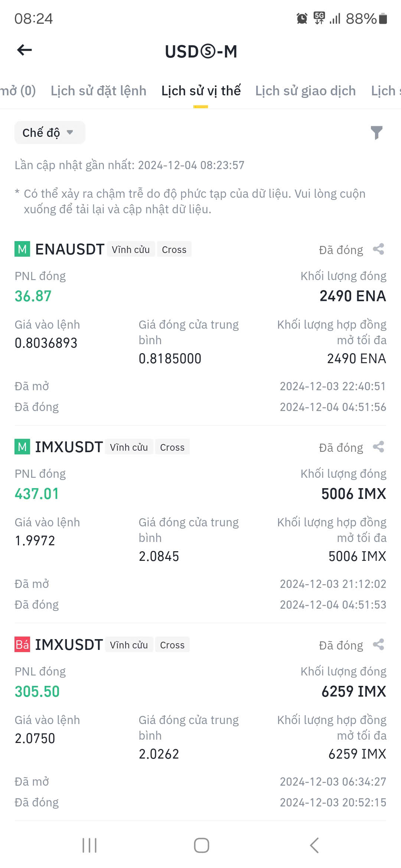Expand the Chế độ dropdown
This screenshot has height=868, width=401.
pos(49,132)
